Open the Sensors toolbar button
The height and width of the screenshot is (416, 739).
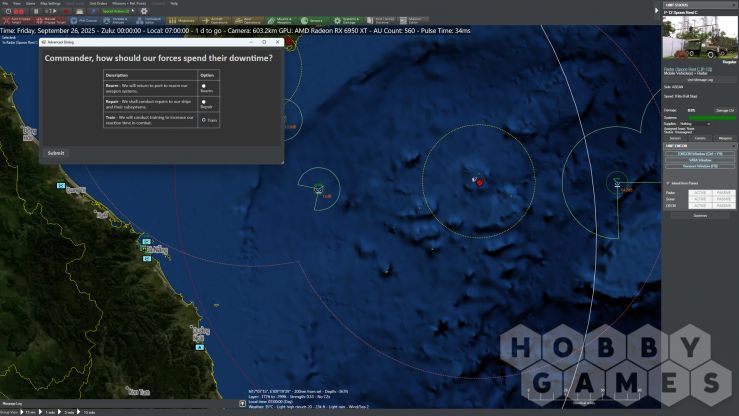313,20
